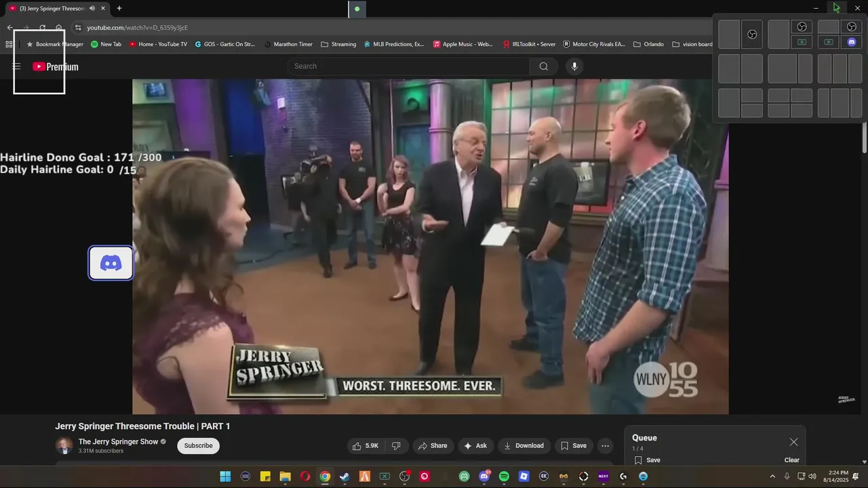Open the Windows Start menu
Screen dimensions: 868x488
tap(225, 476)
